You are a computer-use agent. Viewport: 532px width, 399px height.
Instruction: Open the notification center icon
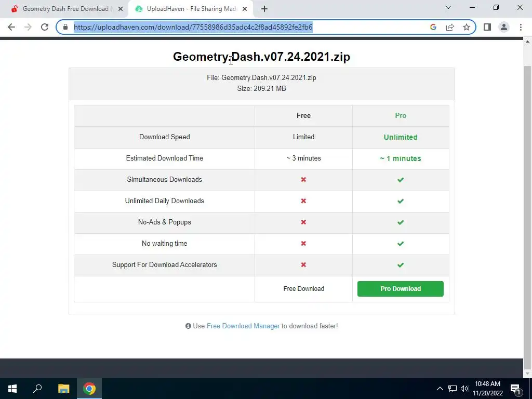[x=515, y=389]
